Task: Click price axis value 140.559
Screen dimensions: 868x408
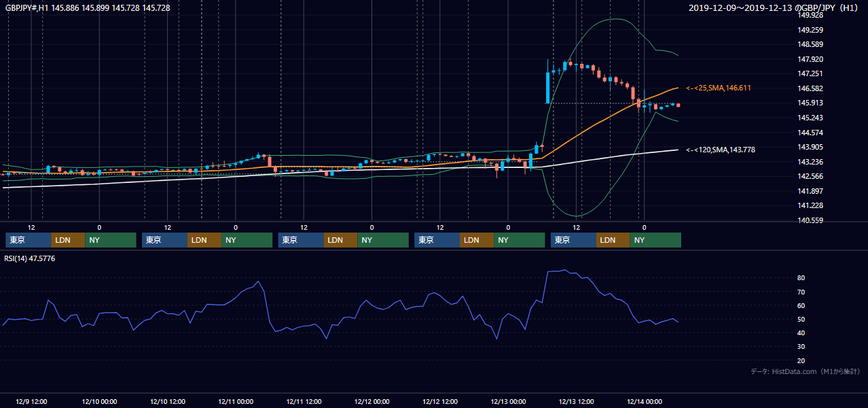Action: point(810,220)
